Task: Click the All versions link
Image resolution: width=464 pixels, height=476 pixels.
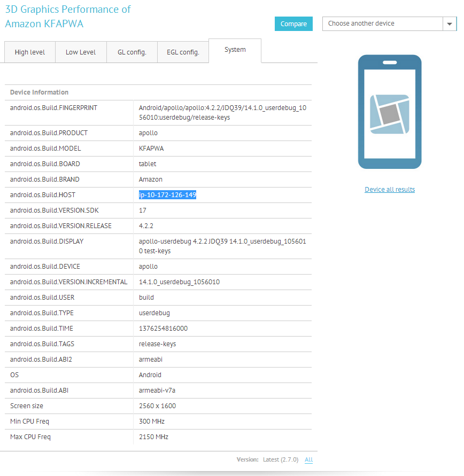Action: (308, 459)
